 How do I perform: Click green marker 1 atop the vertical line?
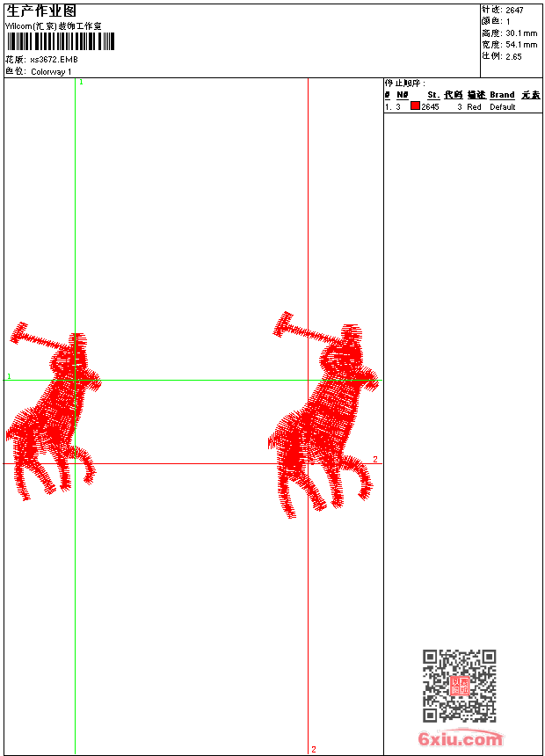point(81,83)
